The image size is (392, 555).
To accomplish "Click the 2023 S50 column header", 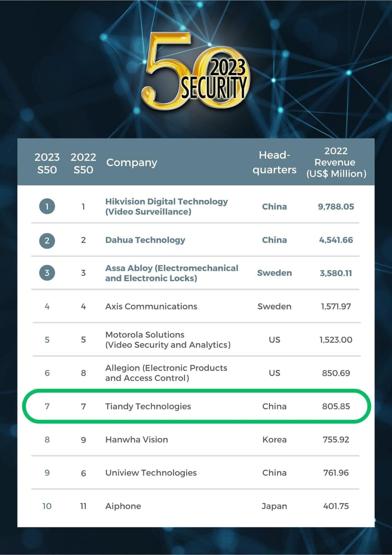I will (47, 163).
